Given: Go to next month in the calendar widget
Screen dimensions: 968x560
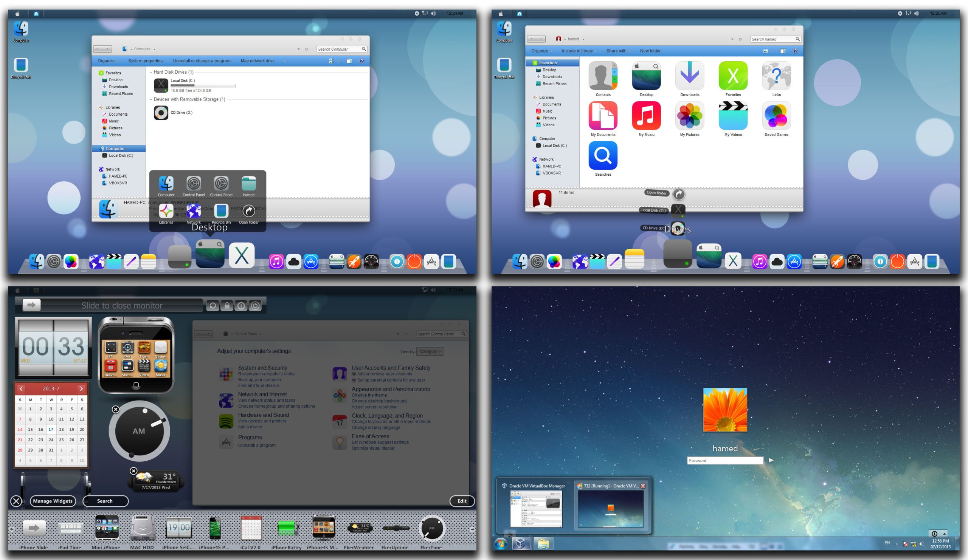Looking at the screenshot, I should (81, 388).
